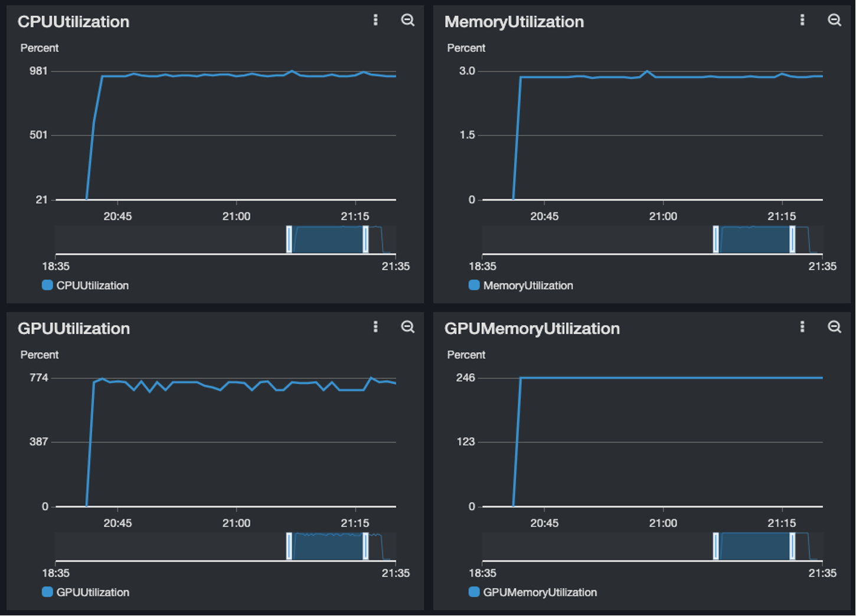Toggle the CPUUtilization series in the legend
The image size is (856, 616).
[85, 286]
